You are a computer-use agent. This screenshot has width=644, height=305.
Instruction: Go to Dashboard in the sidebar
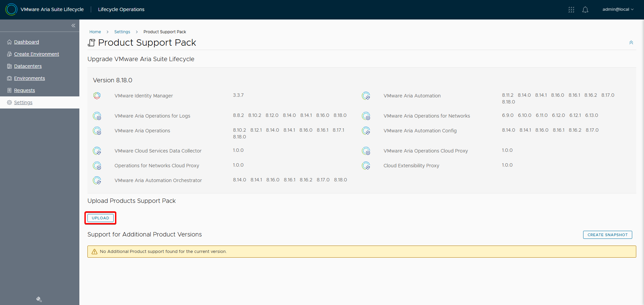tap(27, 42)
